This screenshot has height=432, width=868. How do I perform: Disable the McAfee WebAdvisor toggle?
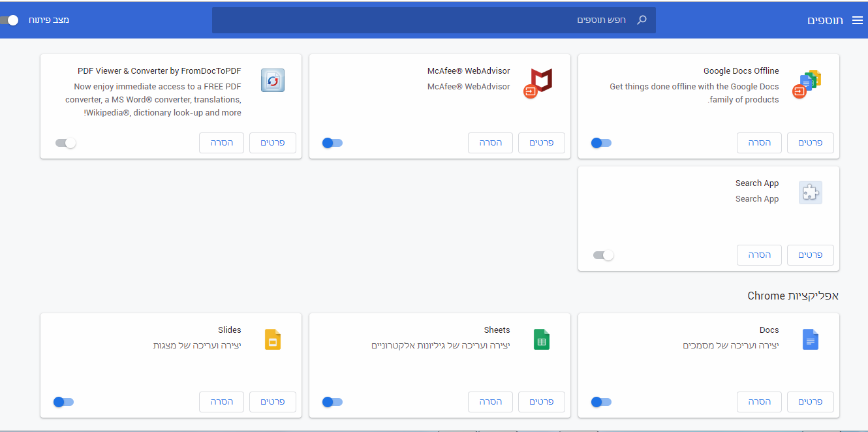(332, 143)
